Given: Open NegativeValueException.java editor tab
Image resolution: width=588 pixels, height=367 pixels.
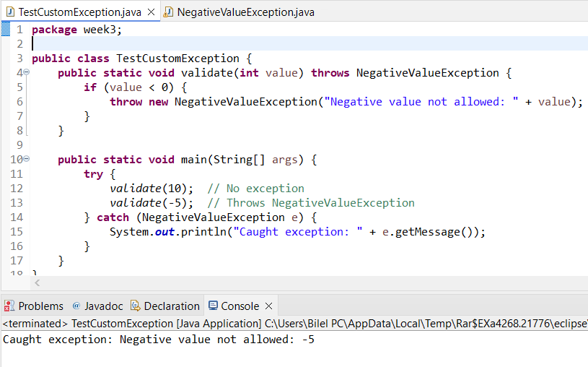Looking at the screenshot, I should pyautogui.click(x=245, y=12).
